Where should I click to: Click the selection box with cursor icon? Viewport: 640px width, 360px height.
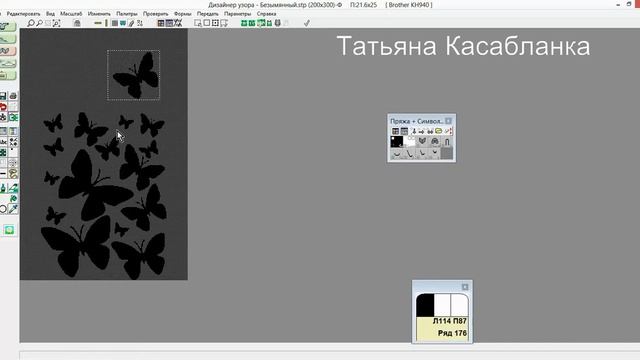198,23
